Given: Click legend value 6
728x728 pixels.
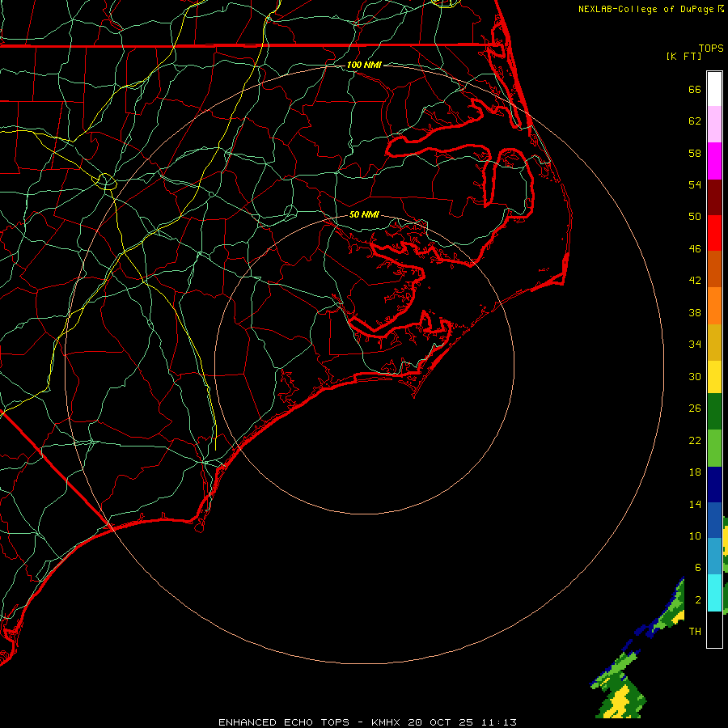Looking at the screenshot, I should coord(697,568).
